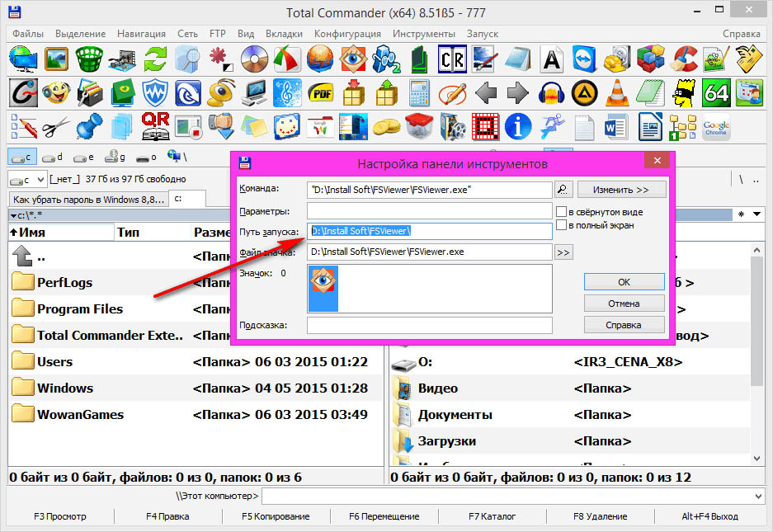Click the Отмена button
Viewport: 773px width, 532px height.
click(625, 304)
